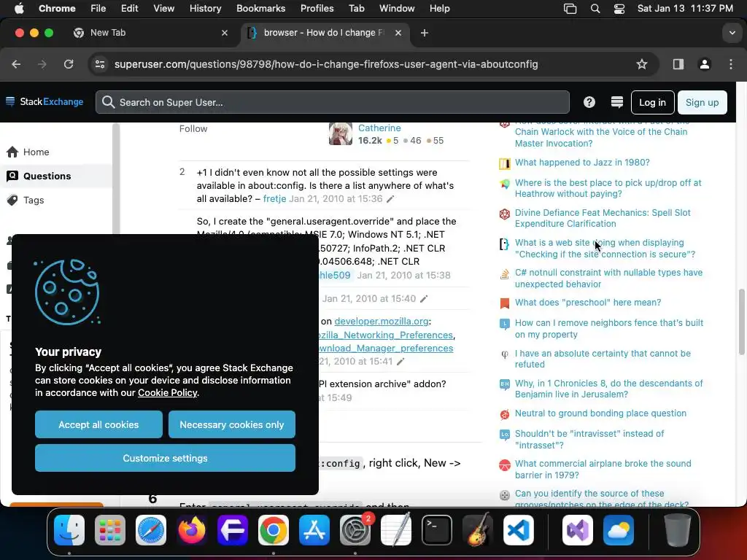Open 'C# notnull constraint' question link
747x560 pixels.
(608, 278)
